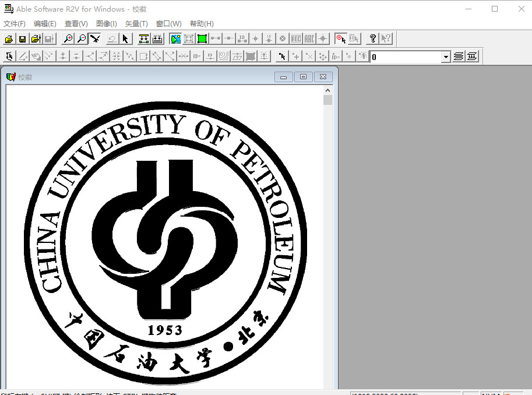532x395 pixels.
Task: Open the 编辑(E) menu
Action: click(x=45, y=24)
